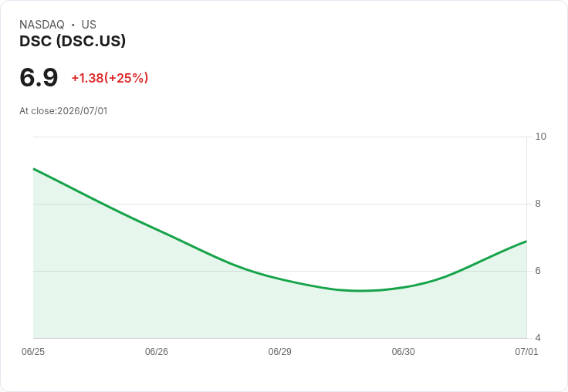Click the lowest point of the price curve
Image resolution: width=568 pixels, height=392 pixels.
tap(360, 291)
